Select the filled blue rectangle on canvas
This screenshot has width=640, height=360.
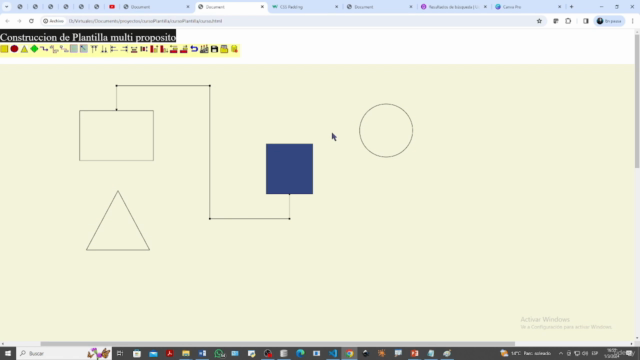[x=289, y=169]
